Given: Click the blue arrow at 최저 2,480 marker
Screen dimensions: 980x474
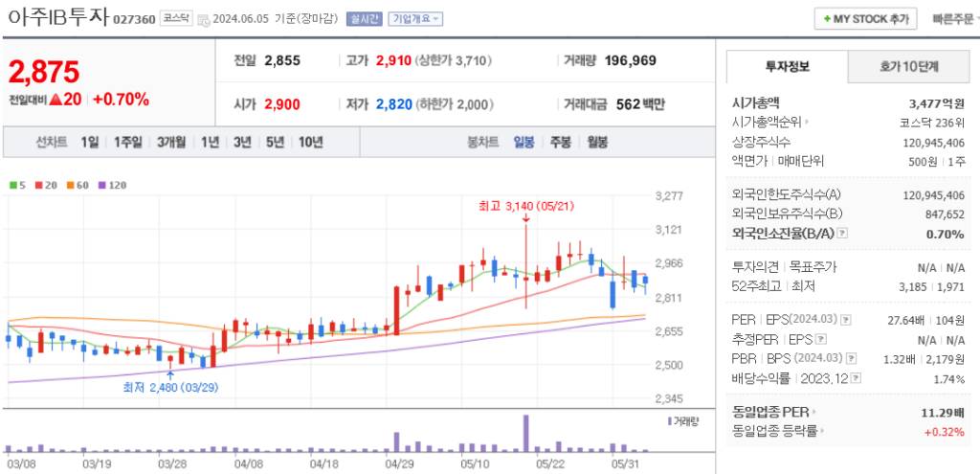Looking at the screenshot, I should pos(170,375).
